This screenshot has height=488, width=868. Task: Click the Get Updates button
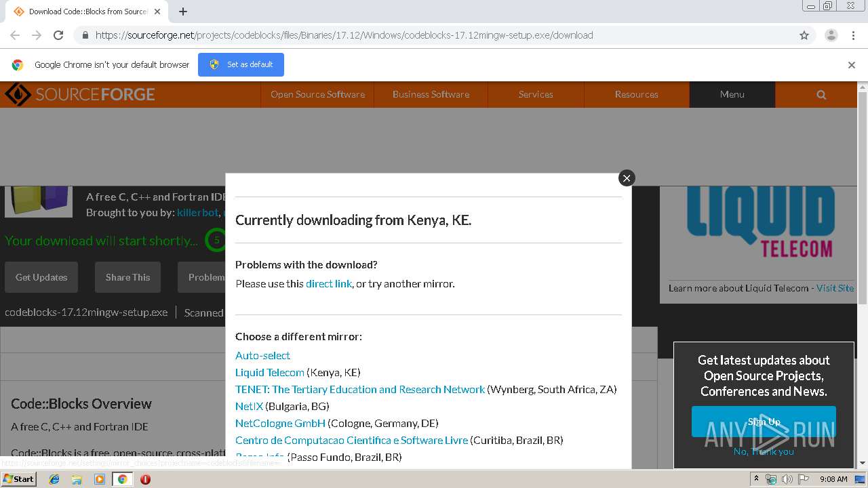pyautogui.click(x=41, y=277)
